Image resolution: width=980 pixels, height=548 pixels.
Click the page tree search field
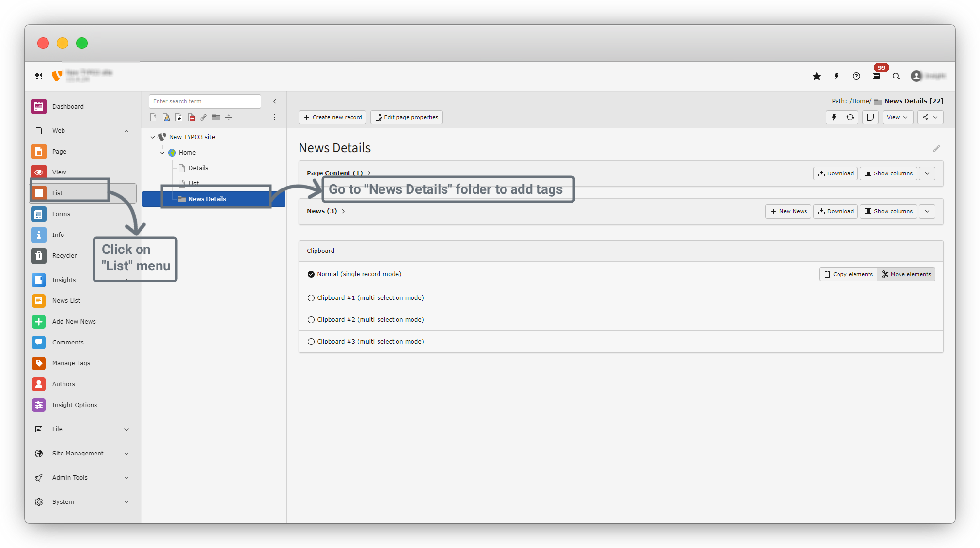pyautogui.click(x=205, y=101)
